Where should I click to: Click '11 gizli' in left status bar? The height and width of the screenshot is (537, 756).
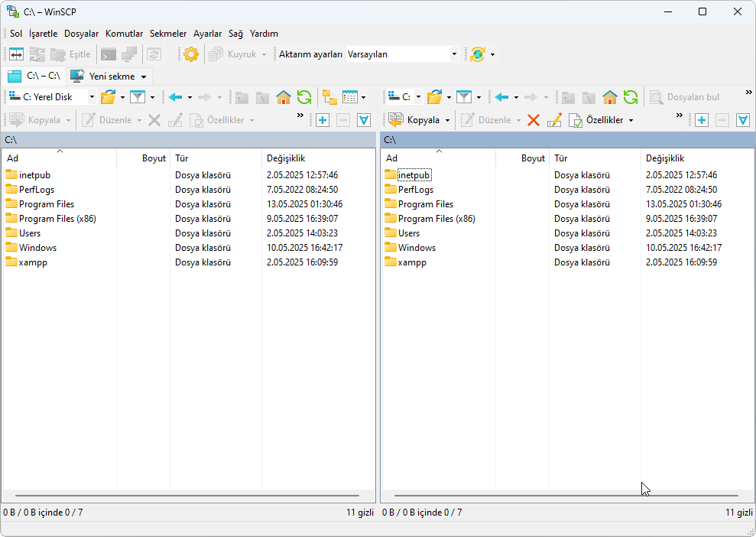360,513
